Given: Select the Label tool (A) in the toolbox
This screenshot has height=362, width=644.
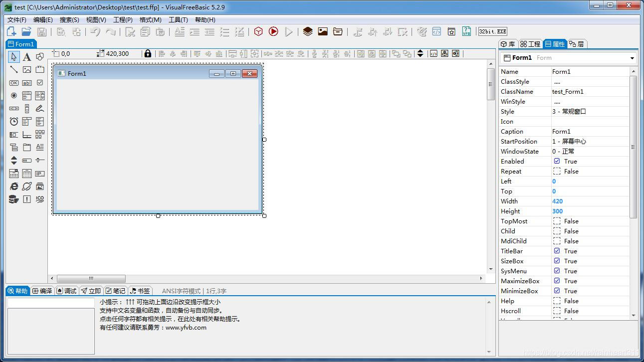Looking at the screenshot, I should [26, 57].
